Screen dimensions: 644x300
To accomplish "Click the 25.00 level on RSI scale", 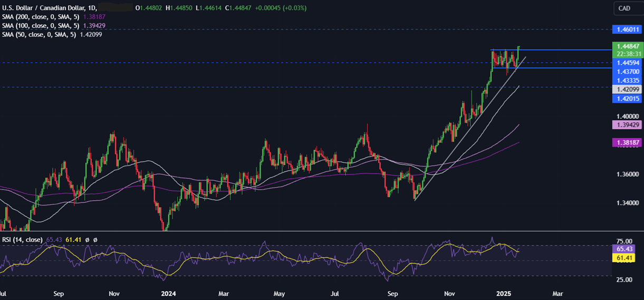I will click(623, 279).
